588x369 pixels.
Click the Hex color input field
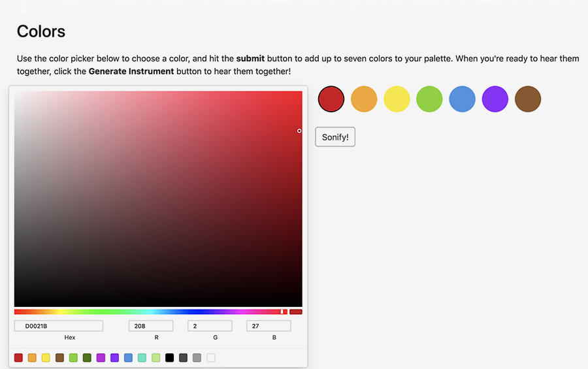(x=59, y=326)
